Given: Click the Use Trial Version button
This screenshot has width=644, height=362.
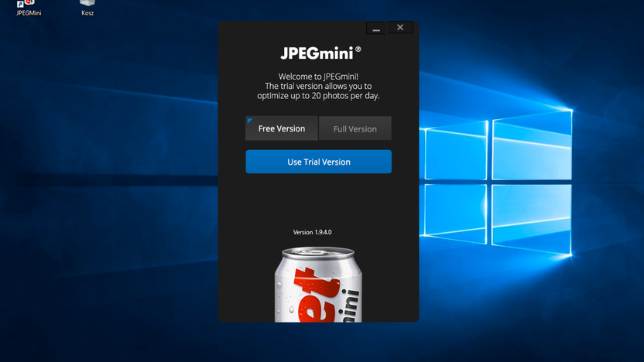Looking at the screenshot, I should tap(318, 162).
